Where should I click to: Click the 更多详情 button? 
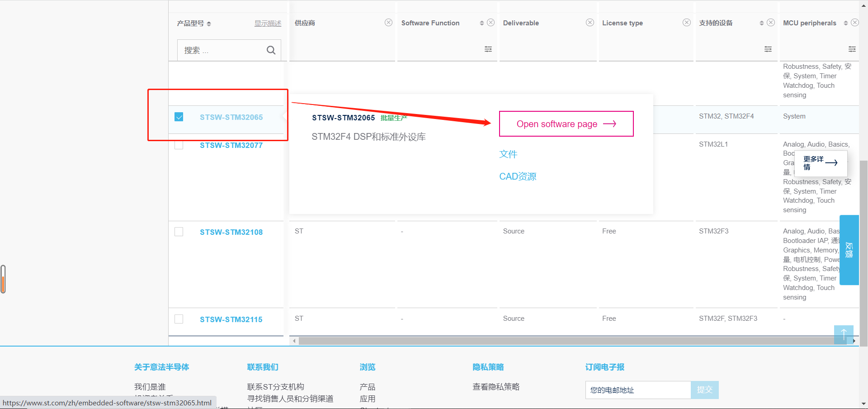coord(821,163)
